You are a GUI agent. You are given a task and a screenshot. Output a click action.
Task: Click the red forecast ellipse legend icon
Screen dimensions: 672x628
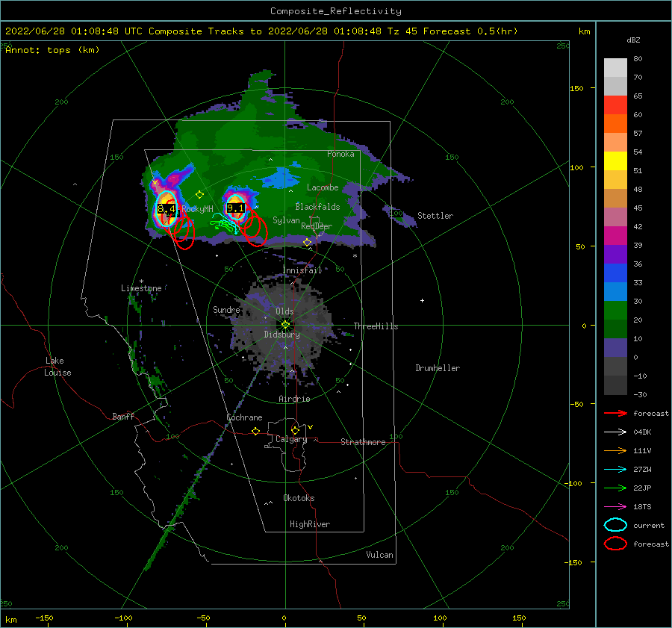(615, 544)
